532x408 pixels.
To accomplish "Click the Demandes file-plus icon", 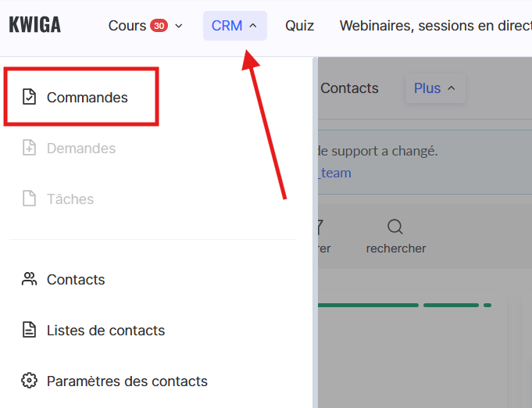I will click(x=30, y=149).
